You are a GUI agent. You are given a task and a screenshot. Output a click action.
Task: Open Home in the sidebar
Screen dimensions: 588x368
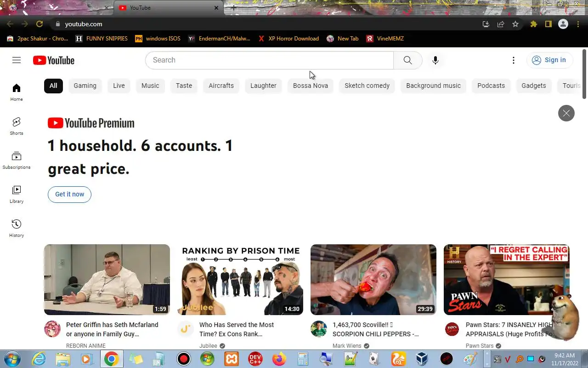pyautogui.click(x=17, y=92)
